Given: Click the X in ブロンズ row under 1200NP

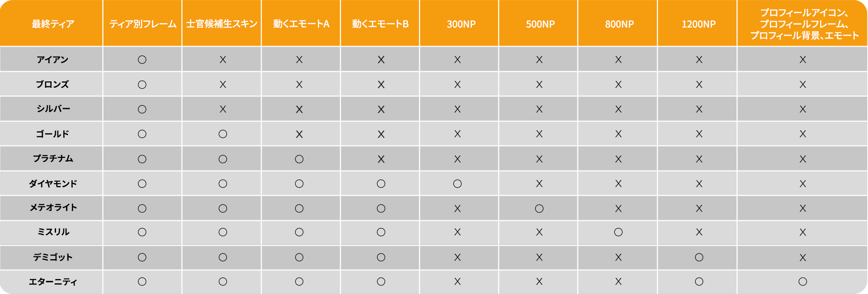Looking at the screenshot, I should click(699, 85).
